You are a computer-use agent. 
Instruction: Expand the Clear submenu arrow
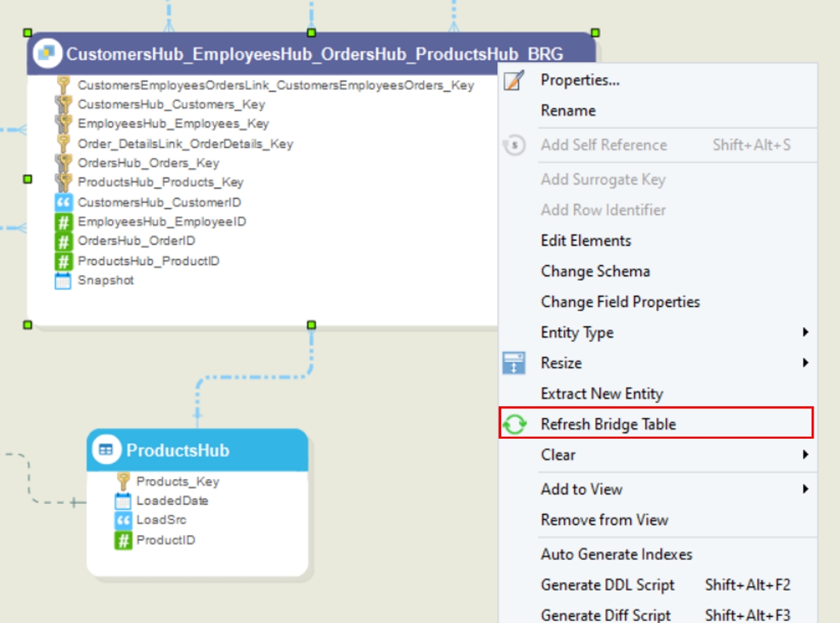[x=805, y=455]
